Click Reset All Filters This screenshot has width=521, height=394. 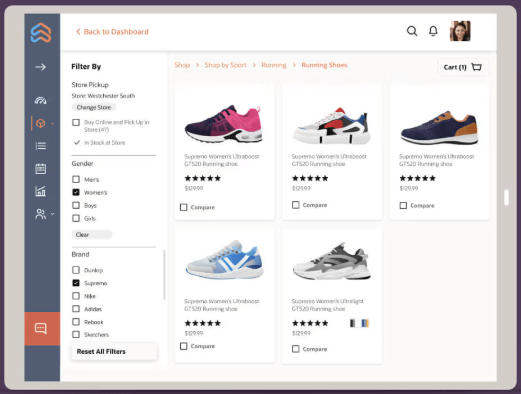114,352
